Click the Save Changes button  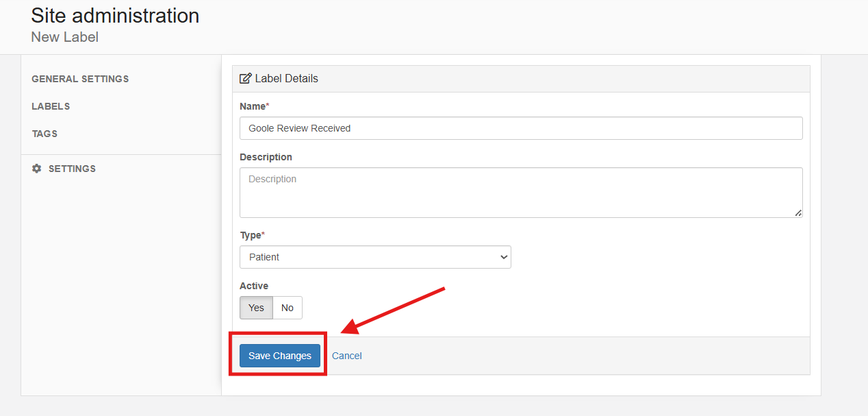279,356
